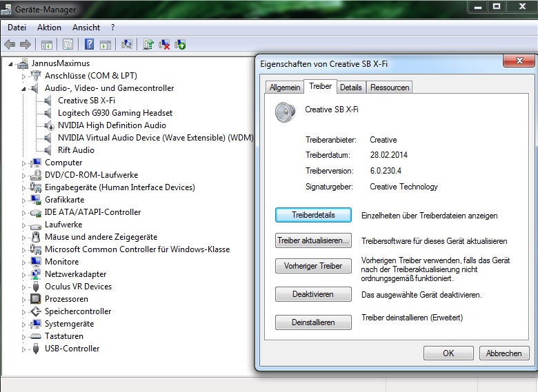Viewport: 538px width, 392px height.
Task: Click the Geräte-Manager title bar icon
Action: coord(6,9)
